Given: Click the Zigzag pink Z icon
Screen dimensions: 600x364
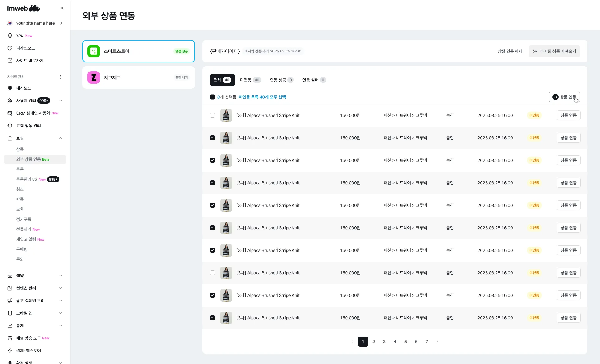Looking at the screenshot, I should [94, 77].
